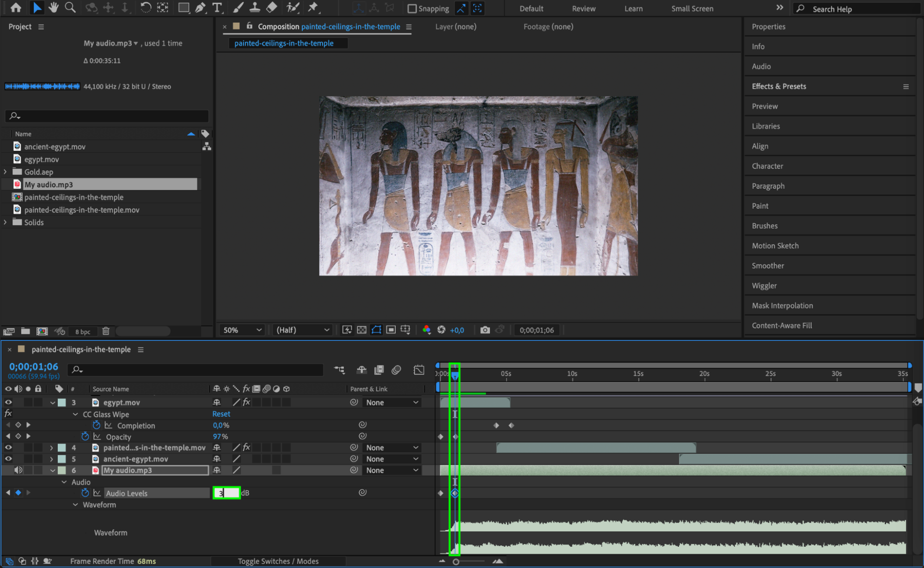924x568 pixels.
Task: Select the Hand tool
Action: [x=54, y=7]
